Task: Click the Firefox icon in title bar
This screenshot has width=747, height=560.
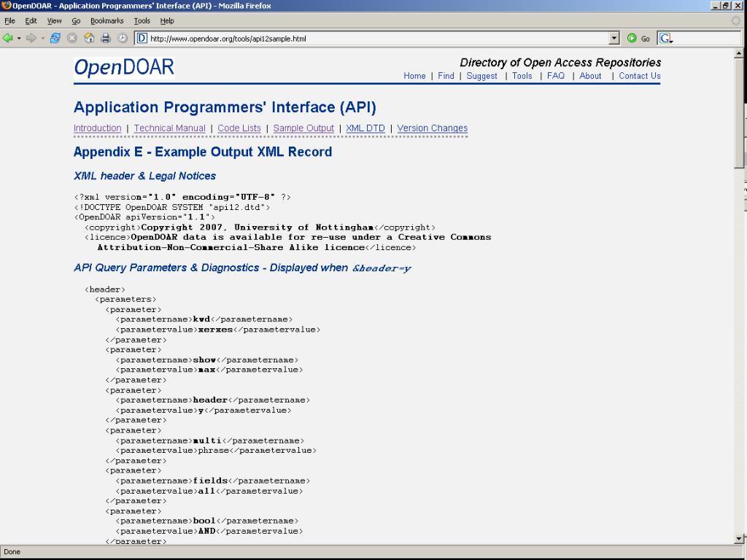Action: [6, 6]
